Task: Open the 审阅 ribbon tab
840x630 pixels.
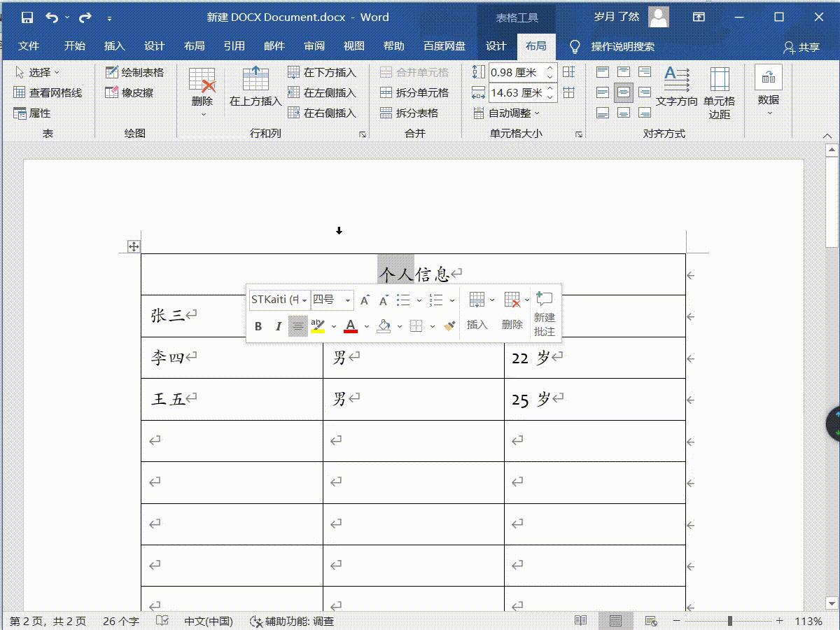Action: (315, 46)
